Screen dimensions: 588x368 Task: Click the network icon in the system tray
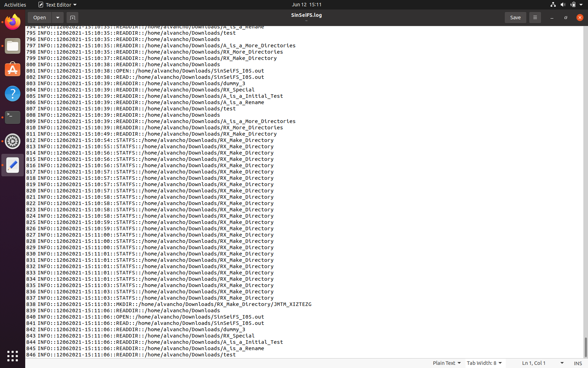click(x=552, y=5)
